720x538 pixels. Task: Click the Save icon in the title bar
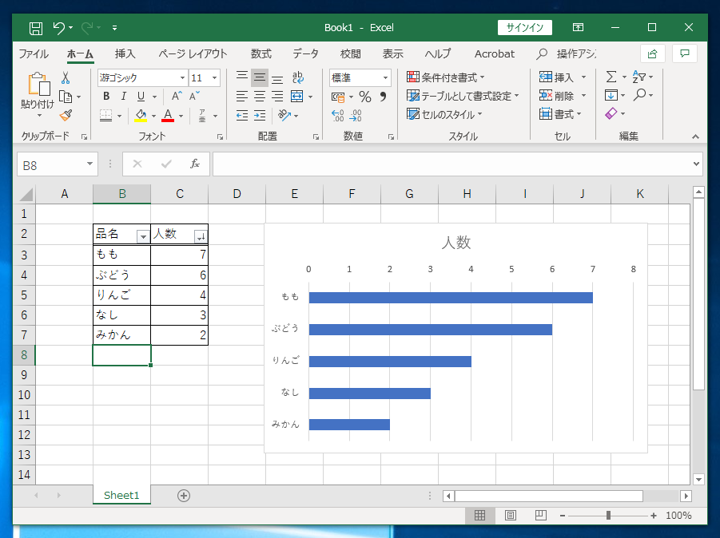(36, 28)
